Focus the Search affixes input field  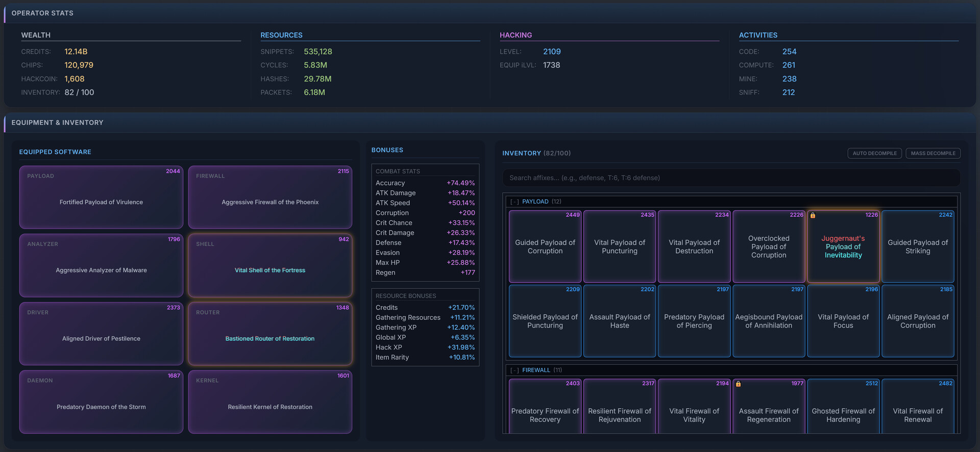(731, 178)
